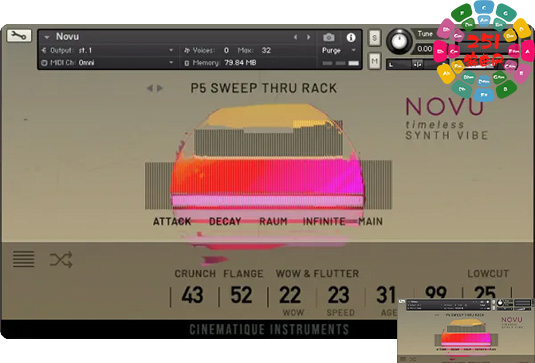Change the LOWCUT value 25
This screenshot has width=535, height=363.
tap(485, 293)
